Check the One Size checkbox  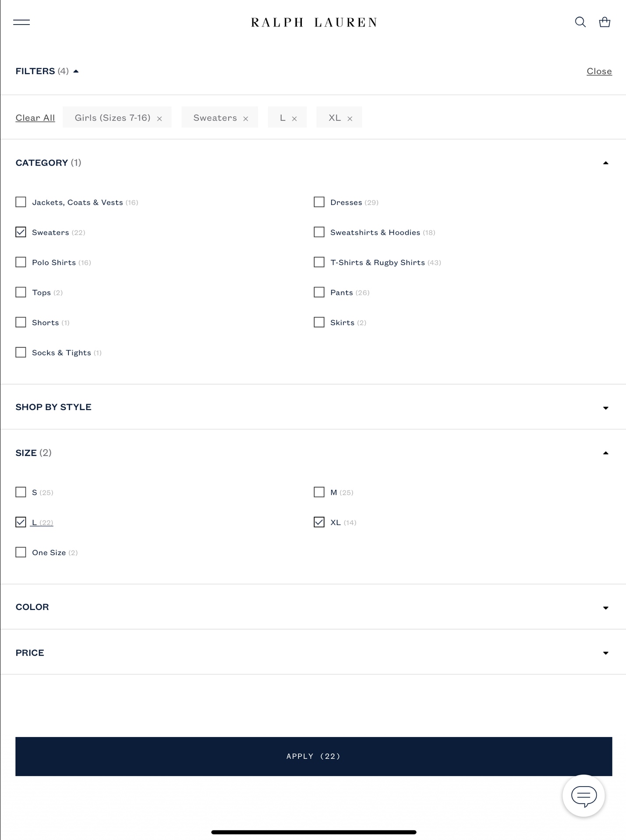[21, 552]
